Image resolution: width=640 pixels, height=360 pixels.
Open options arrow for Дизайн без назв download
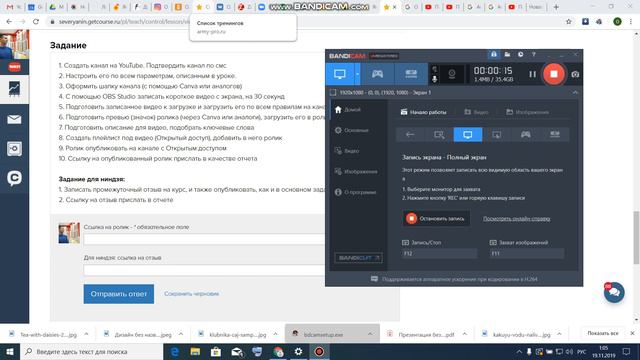coord(181,334)
